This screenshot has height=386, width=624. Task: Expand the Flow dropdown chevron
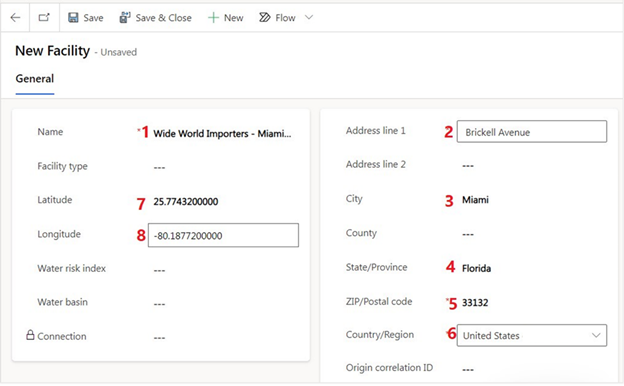pyautogui.click(x=309, y=18)
